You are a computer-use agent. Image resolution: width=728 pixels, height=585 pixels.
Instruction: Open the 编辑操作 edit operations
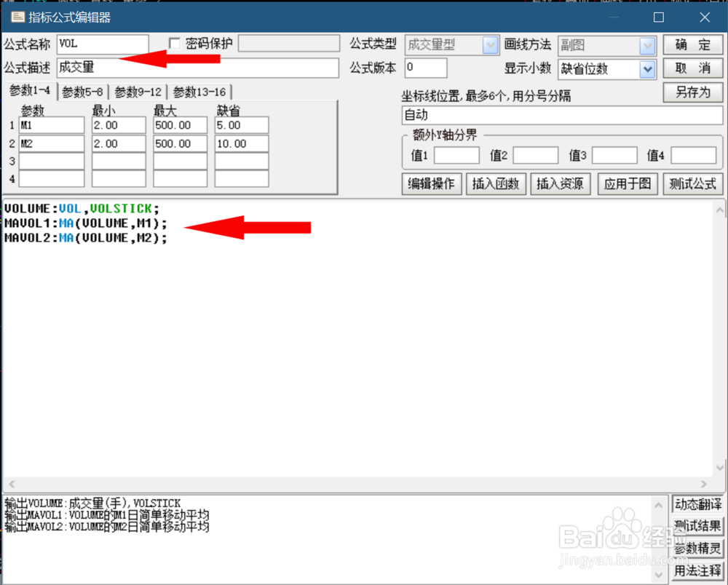click(431, 184)
